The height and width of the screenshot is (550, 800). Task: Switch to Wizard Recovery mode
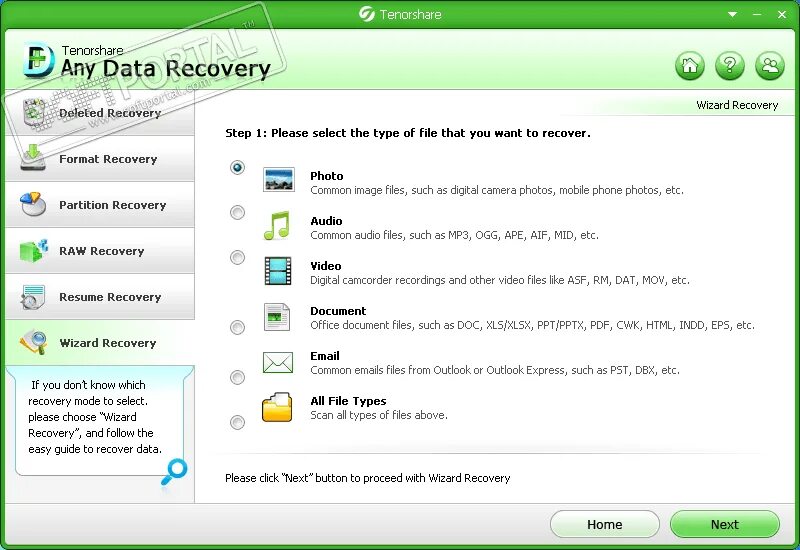(100, 342)
